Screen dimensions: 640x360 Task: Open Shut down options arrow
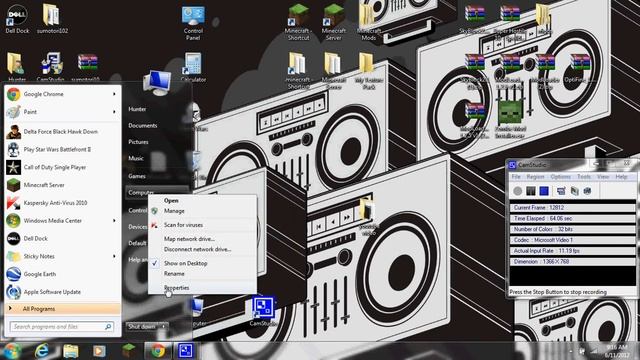coord(164,327)
